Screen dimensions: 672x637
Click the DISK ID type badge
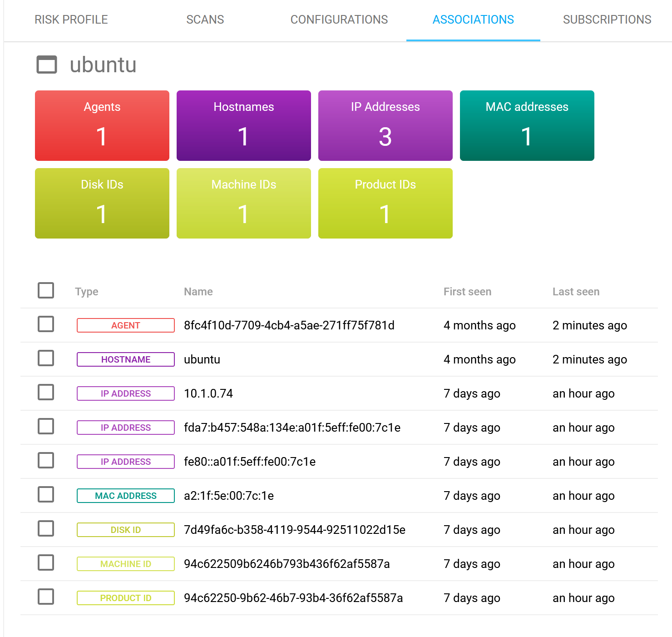pyautogui.click(x=126, y=530)
